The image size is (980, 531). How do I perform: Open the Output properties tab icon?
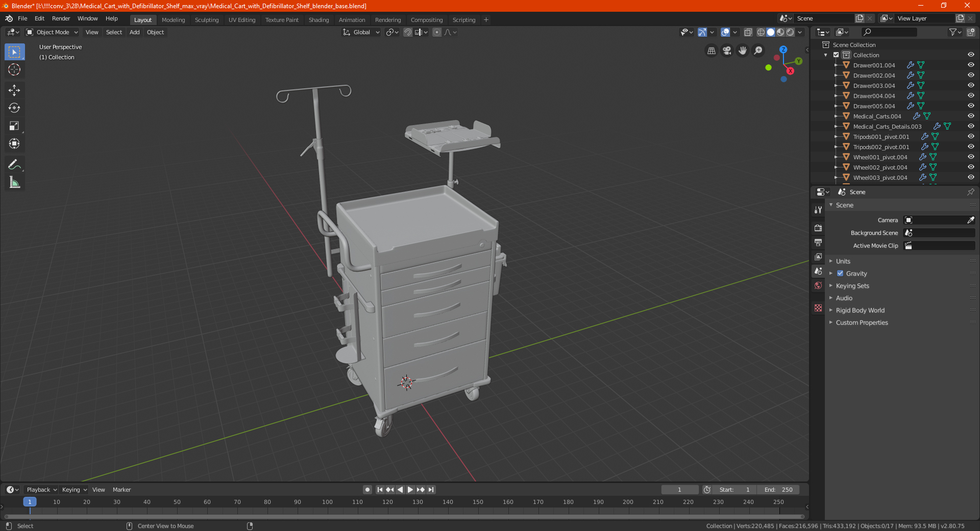tap(818, 242)
